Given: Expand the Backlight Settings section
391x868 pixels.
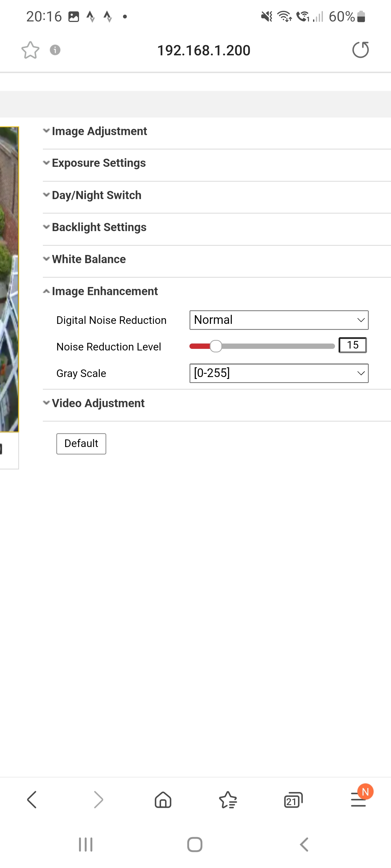Looking at the screenshot, I should (x=99, y=227).
